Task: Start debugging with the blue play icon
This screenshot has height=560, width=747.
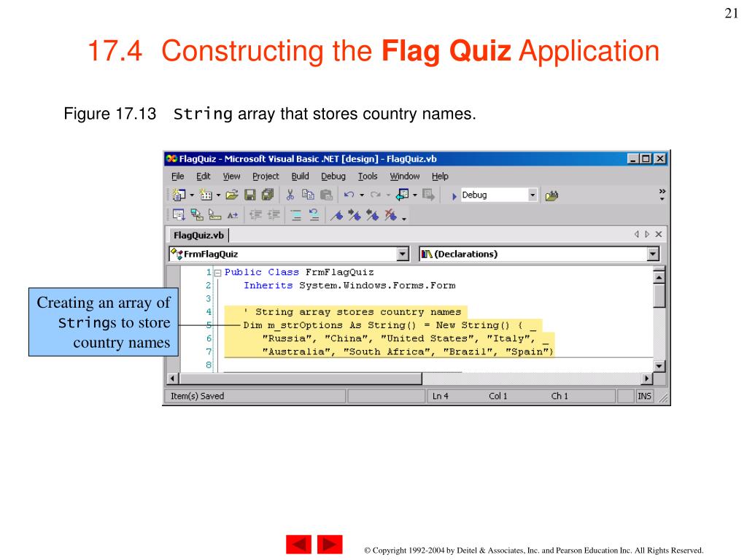Action: (454, 195)
